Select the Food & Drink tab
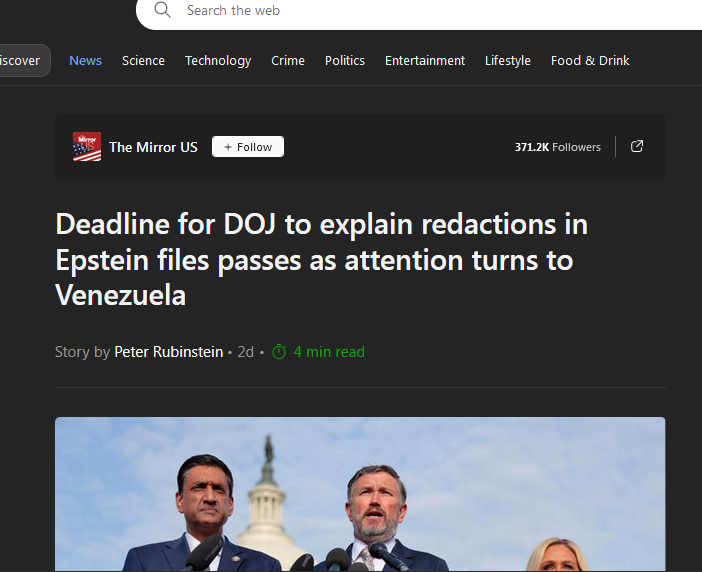This screenshot has height=572, width=702. pyautogui.click(x=590, y=60)
